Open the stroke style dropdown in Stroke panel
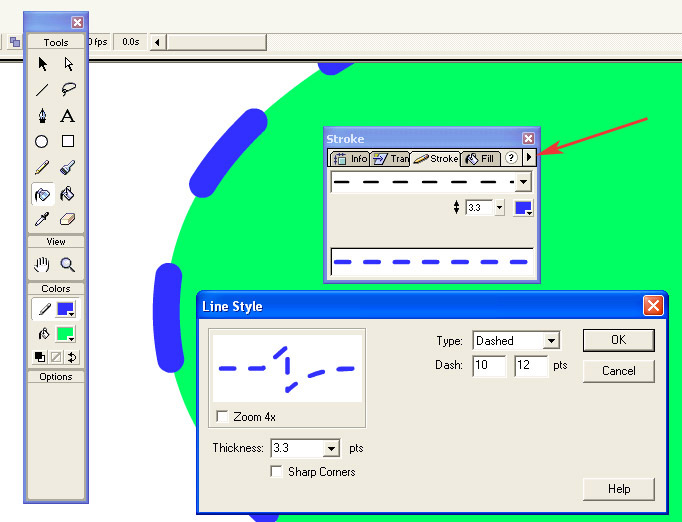 pos(524,182)
